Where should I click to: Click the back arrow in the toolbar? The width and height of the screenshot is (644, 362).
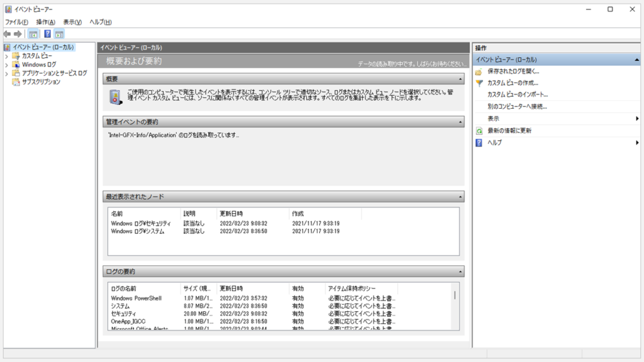[x=7, y=34]
